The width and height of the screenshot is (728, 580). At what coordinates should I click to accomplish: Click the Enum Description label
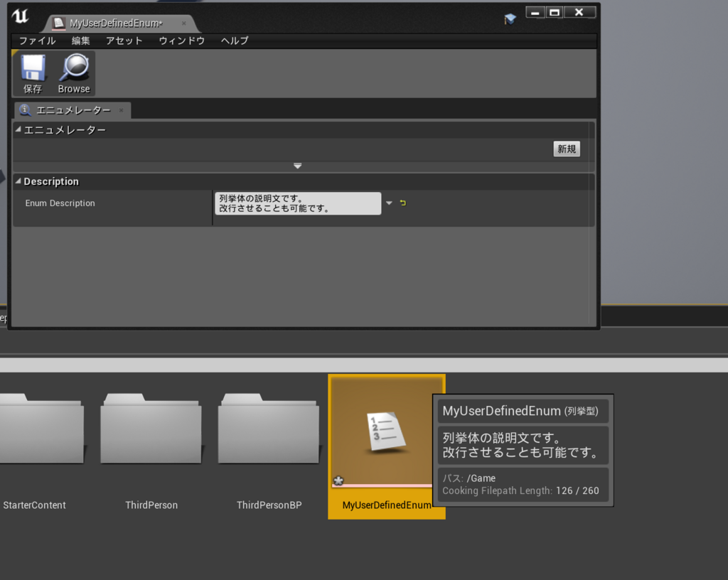coord(60,203)
